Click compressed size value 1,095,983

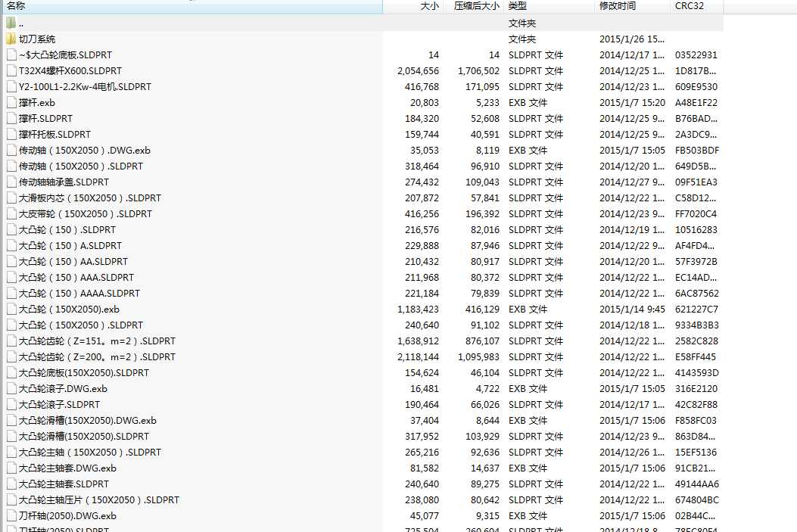coord(479,357)
